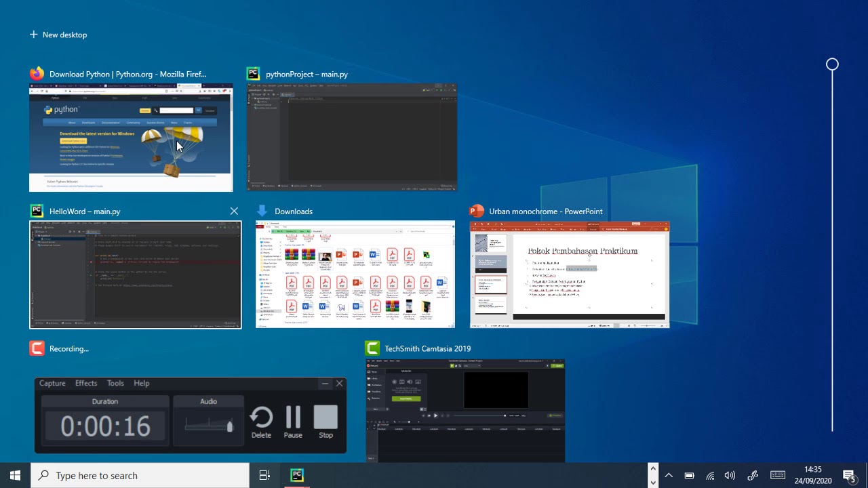Open the pythonProject – main.py window preview
The height and width of the screenshot is (488, 868).
tap(351, 138)
